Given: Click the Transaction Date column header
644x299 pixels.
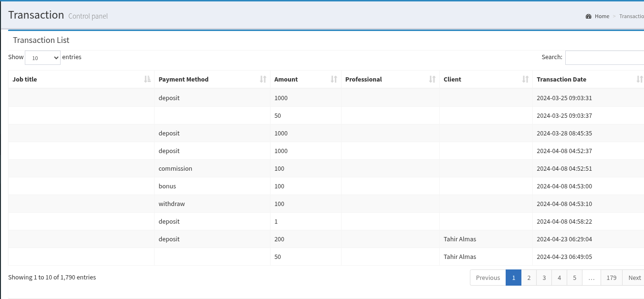Looking at the screenshot, I should (588, 79).
